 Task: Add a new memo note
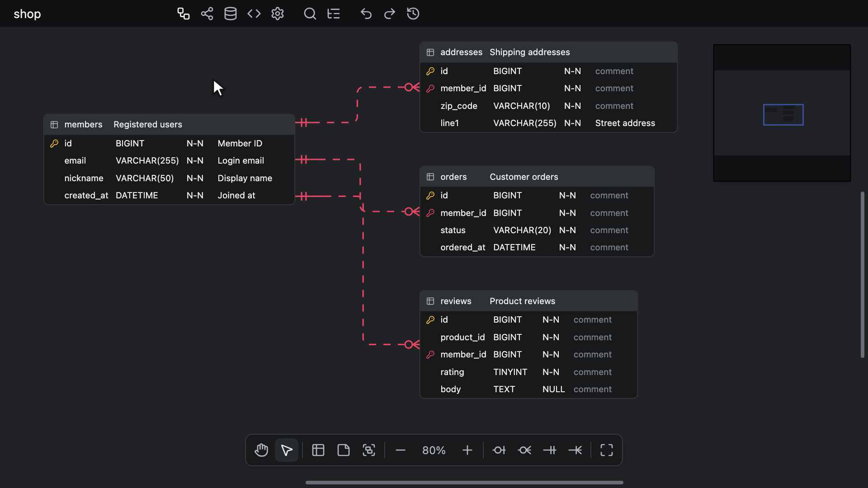(344, 450)
